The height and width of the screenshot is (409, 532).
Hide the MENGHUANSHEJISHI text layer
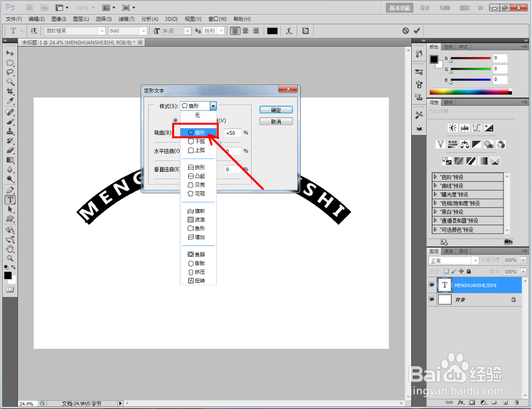pyautogui.click(x=432, y=285)
